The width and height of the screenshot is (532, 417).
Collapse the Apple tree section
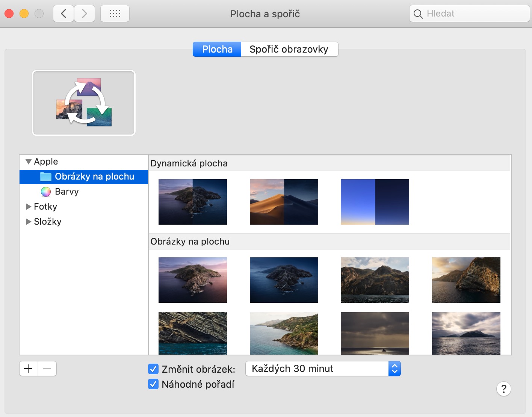pyautogui.click(x=28, y=162)
